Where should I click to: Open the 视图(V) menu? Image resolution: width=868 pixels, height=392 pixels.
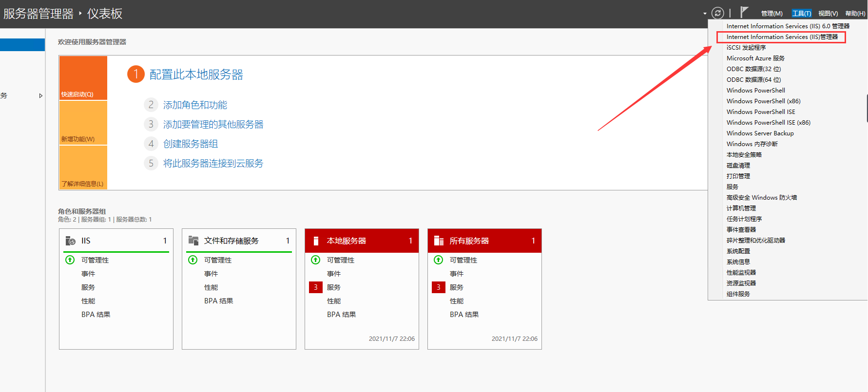pyautogui.click(x=828, y=14)
